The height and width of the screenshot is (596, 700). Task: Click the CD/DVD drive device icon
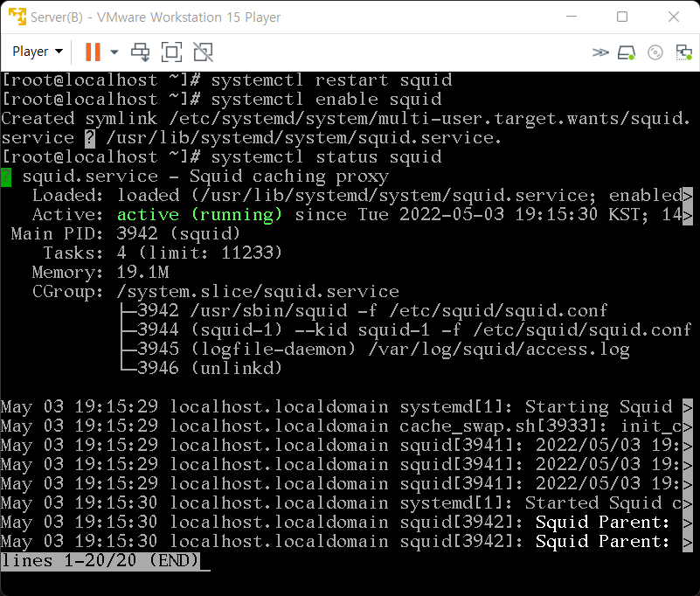coord(655,52)
